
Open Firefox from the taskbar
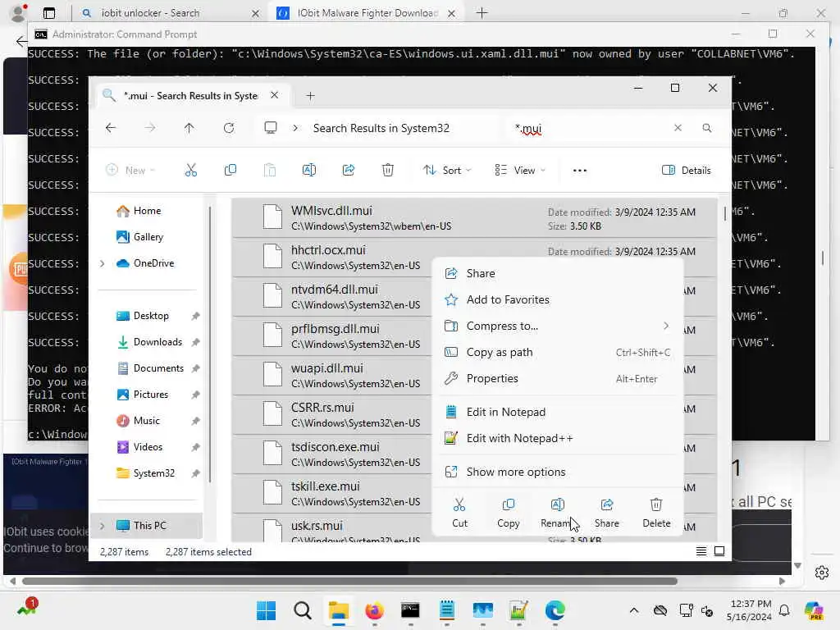[374, 610]
